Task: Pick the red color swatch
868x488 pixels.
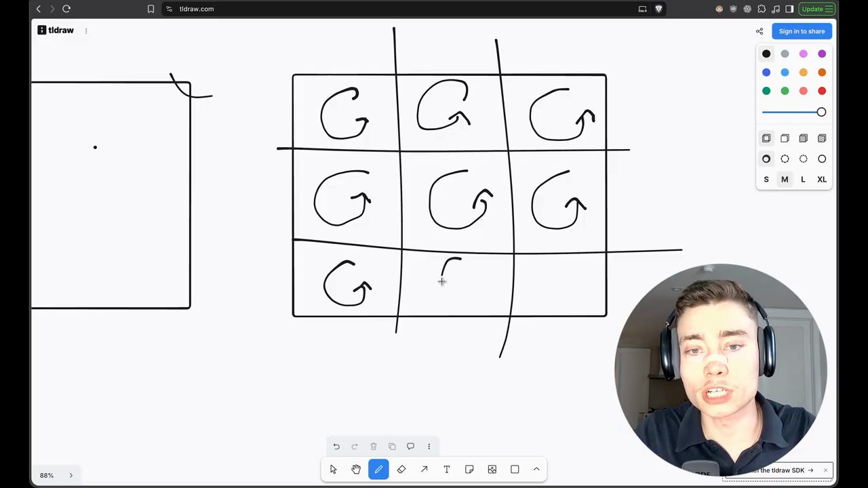Action: click(x=822, y=91)
